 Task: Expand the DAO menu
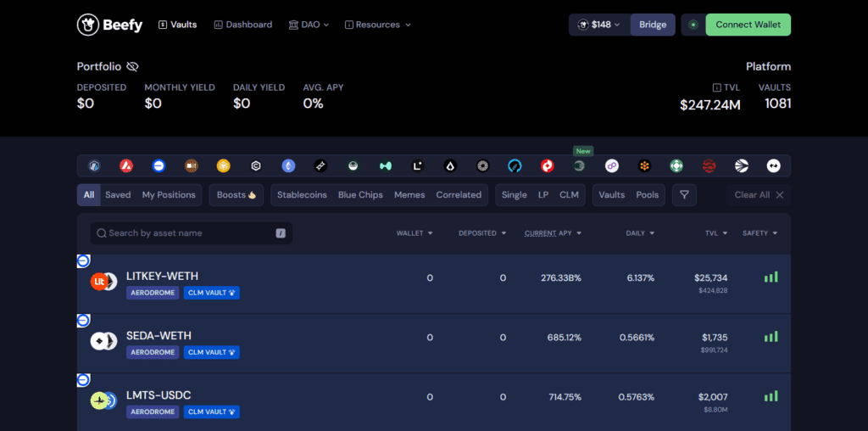(309, 25)
